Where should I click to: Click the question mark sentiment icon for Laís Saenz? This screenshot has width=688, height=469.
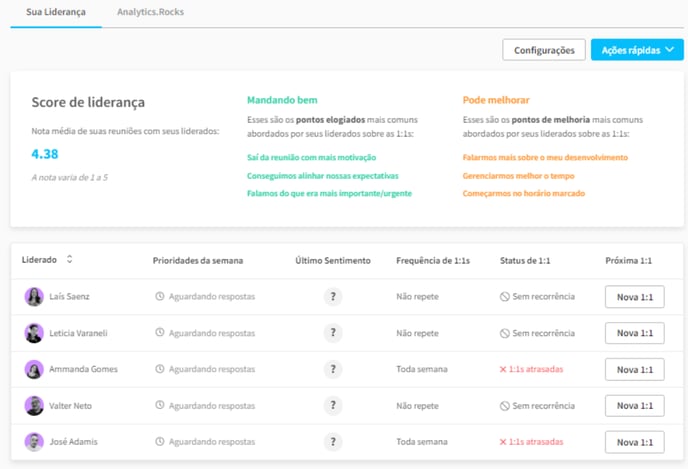click(333, 297)
